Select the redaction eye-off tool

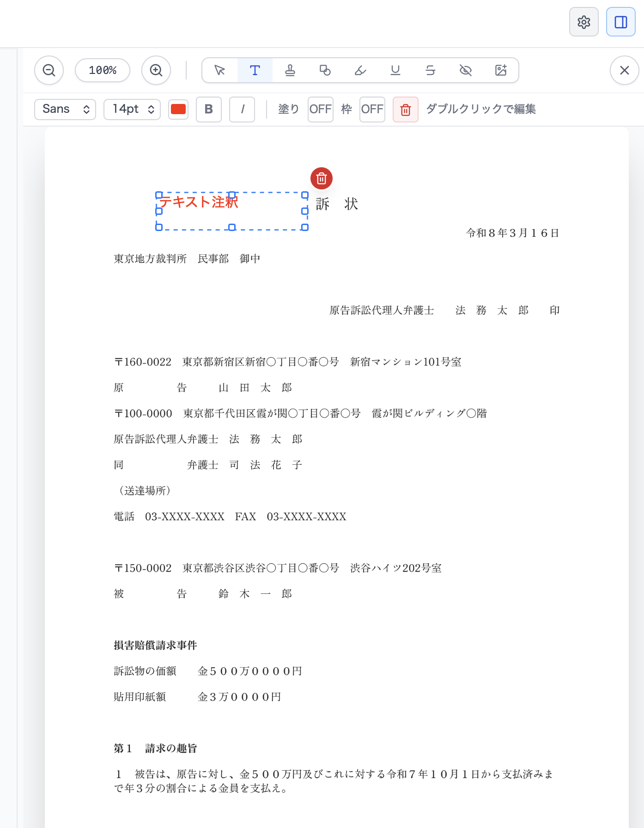(x=466, y=70)
